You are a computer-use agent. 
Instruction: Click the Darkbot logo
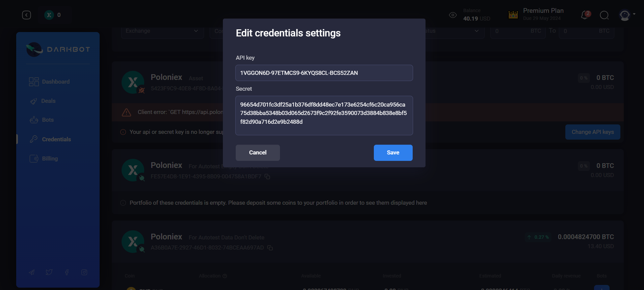click(x=58, y=49)
